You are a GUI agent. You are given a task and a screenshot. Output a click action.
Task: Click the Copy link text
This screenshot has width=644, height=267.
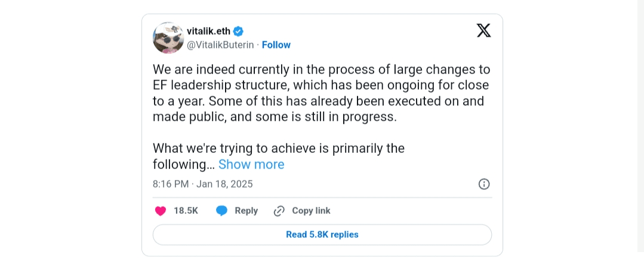(311, 211)
